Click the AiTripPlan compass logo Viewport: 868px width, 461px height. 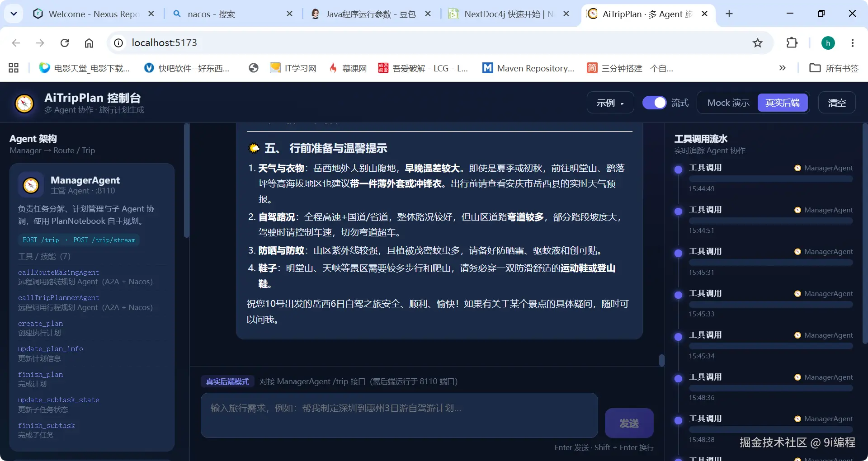pyautogui.click(x=24, y=103)
